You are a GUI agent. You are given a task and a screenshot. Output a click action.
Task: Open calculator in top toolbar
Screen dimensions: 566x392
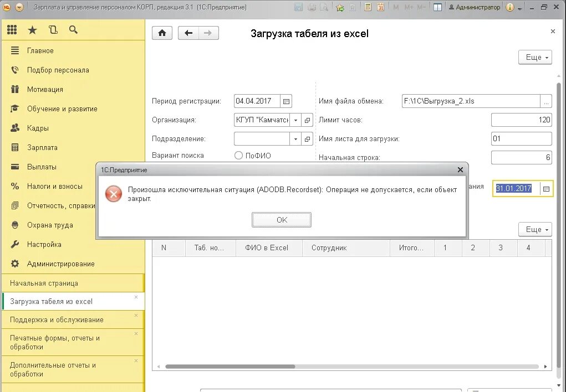368,7
